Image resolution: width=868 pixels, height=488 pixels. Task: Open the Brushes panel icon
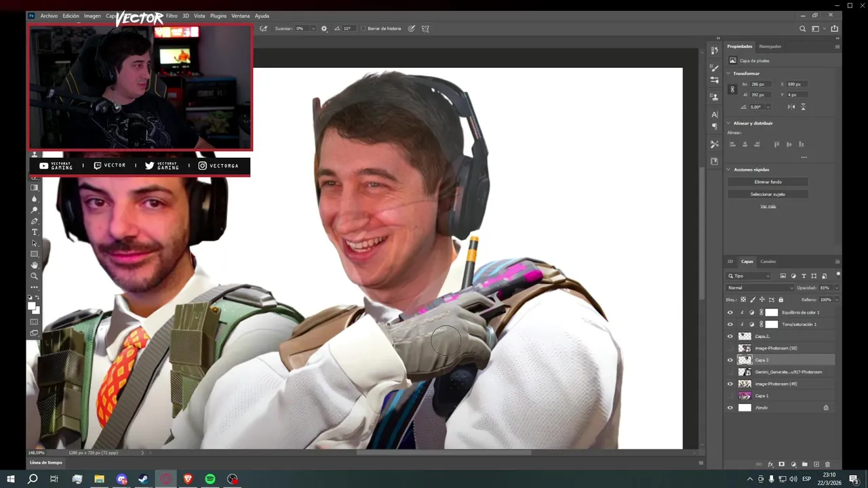714,68
